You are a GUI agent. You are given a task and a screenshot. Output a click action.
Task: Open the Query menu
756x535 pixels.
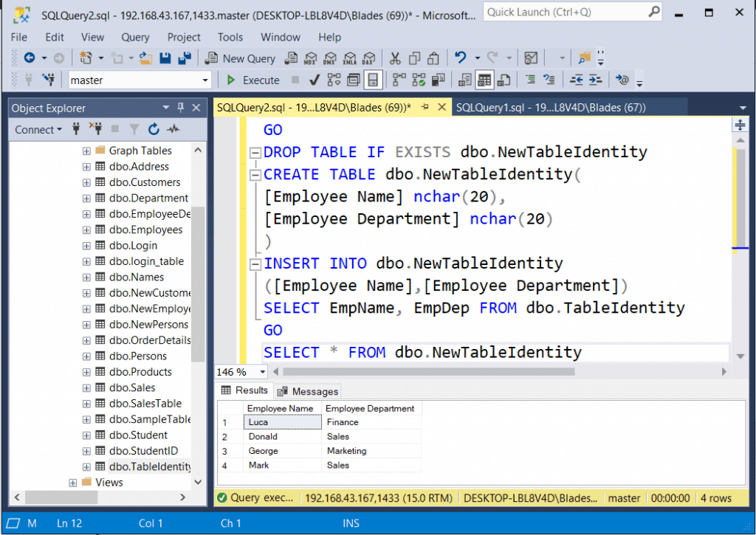point(135,37)
